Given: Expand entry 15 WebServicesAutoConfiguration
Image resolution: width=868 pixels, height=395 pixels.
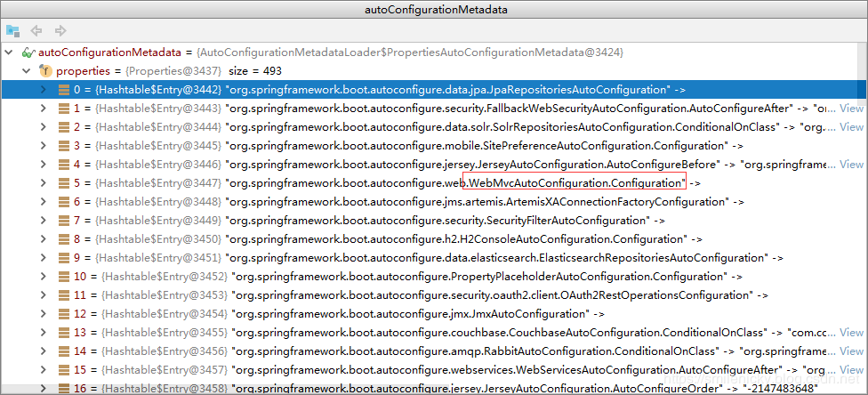Looking at the screenshot, I should (x=44, y=370).
